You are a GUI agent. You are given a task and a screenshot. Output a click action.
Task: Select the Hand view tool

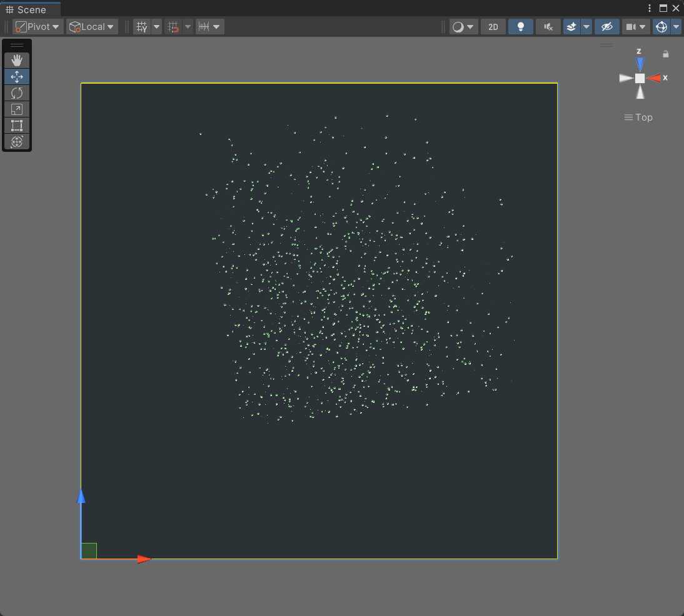tap(17, 60)
